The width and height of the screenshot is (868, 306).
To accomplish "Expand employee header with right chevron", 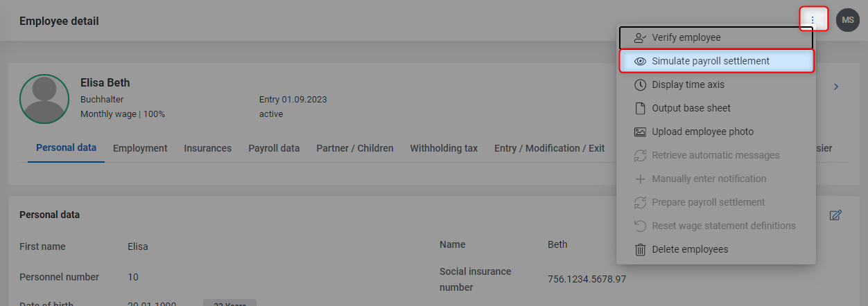I will pos(836,87).
